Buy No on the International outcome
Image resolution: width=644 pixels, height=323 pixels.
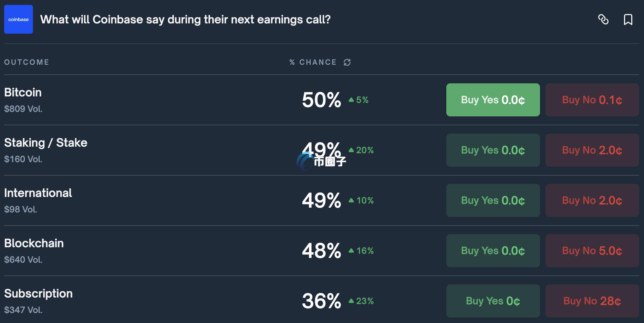[592, 200]
